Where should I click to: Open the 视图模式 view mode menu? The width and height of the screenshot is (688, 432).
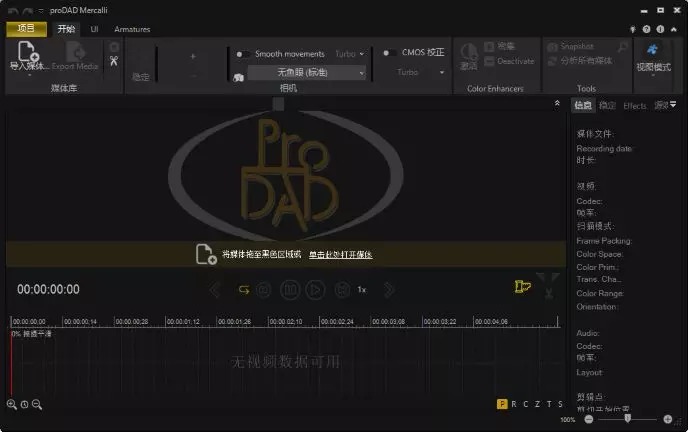[653, 59]
